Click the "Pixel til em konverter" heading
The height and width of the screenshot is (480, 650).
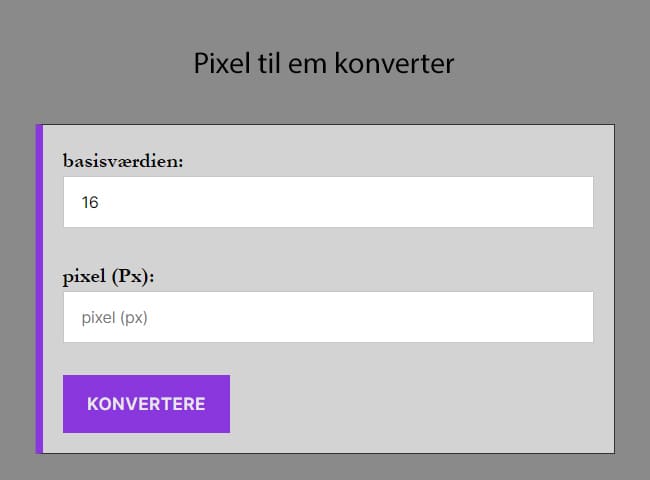[324, 64]
